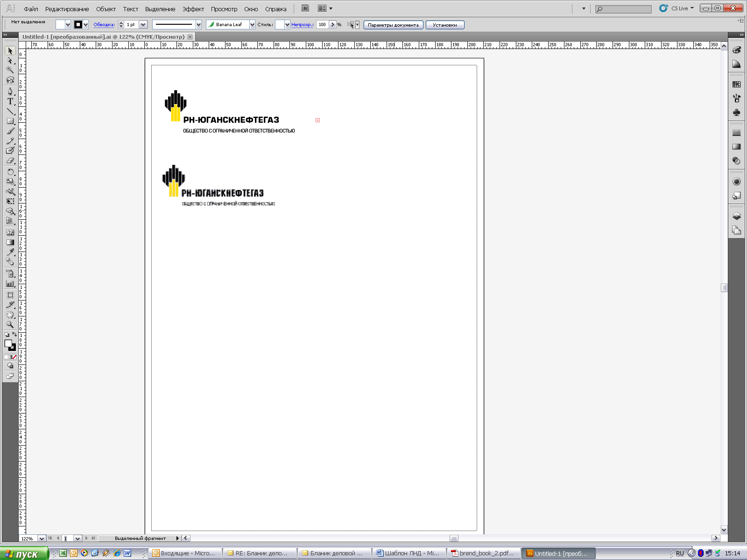Expand the Style (Стиль) dropdown

click(287, 25)
